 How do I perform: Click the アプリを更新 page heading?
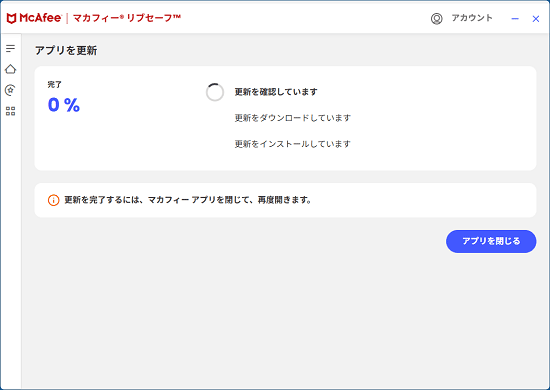pyautogui.click(x=66, y=51)
